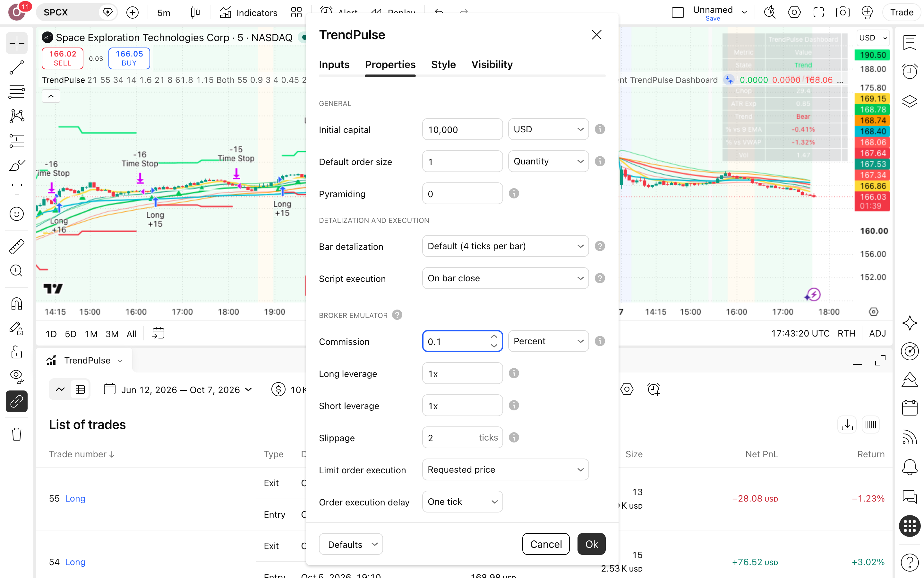The width and height of the screenshot is (924, 578).
Task: Toggle ADJ price adjustment
Action: point(877,333)
